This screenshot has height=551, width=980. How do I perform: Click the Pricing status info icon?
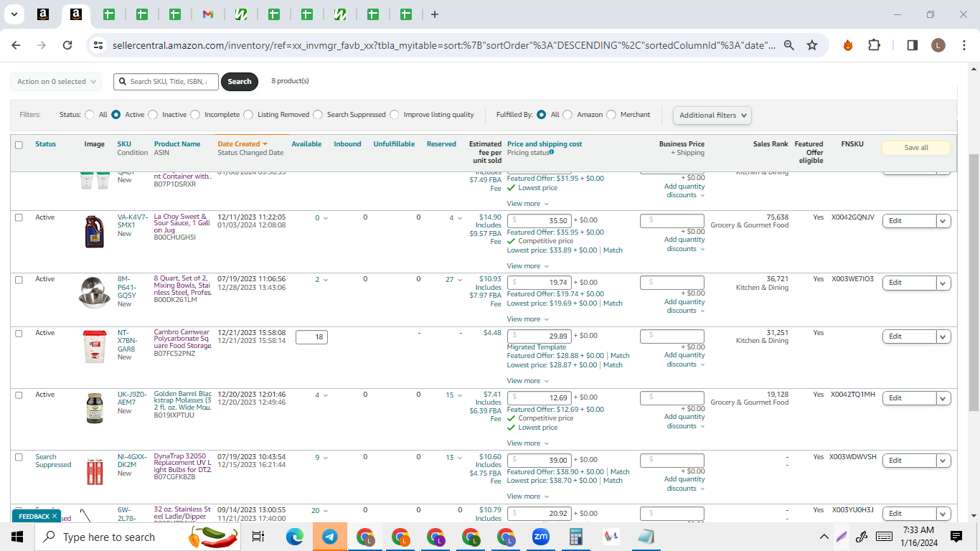(552, 152)
